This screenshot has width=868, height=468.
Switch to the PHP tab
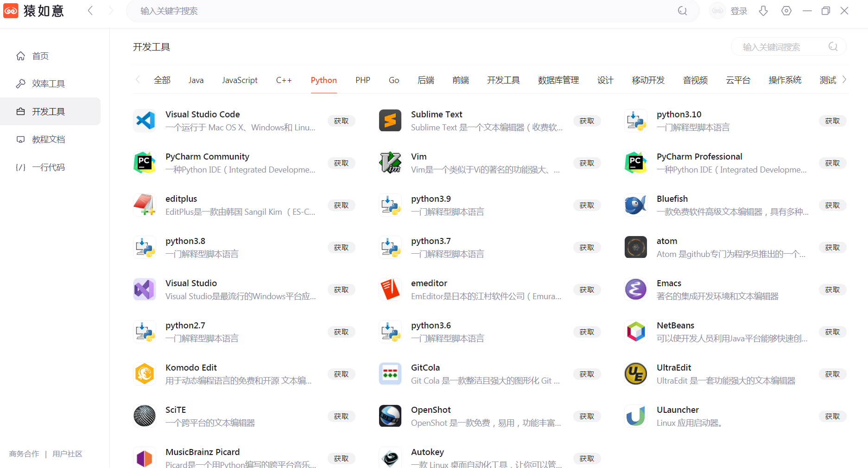pos(363,80)
